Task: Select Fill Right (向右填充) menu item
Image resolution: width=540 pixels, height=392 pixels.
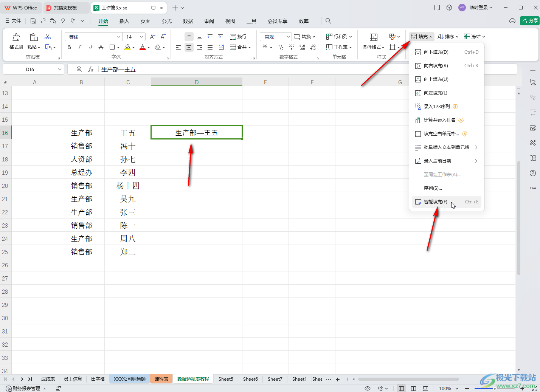Action: point(447,66)
